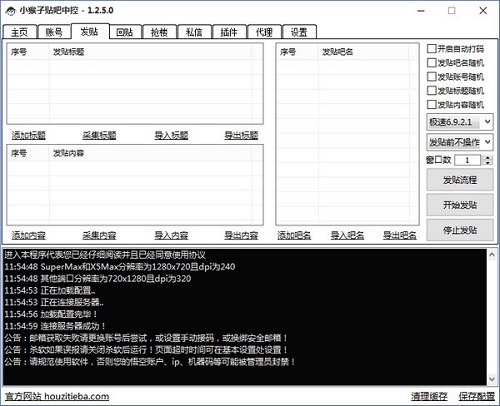This screenshot has height=406, width=500.
Task: Select the 代理 tab
Action: [x=264, y=32]
